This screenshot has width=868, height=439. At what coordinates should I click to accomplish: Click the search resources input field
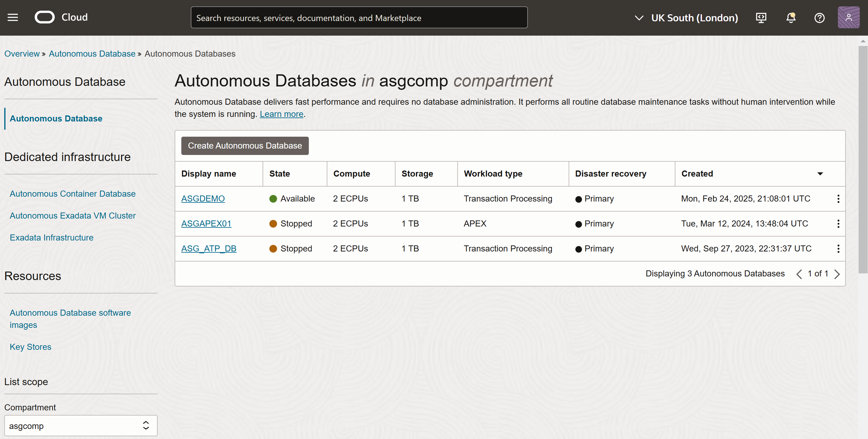(x=359, y=17)
